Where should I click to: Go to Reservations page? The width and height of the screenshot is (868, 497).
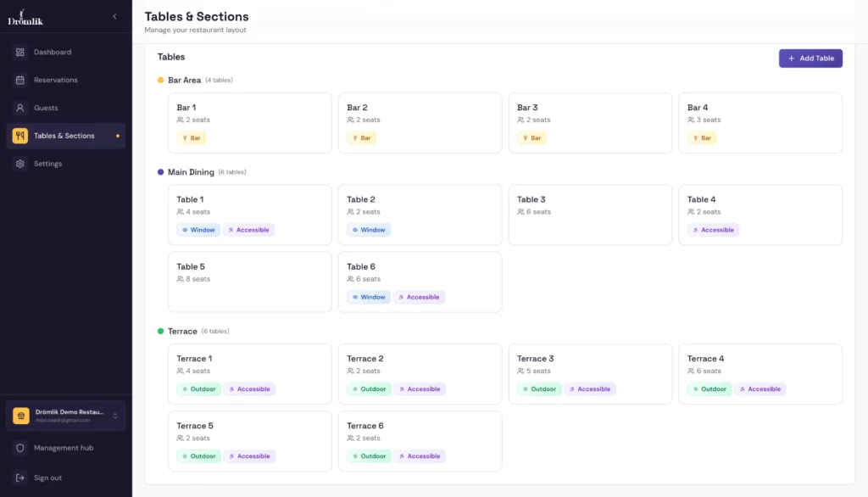pos(66,80)
